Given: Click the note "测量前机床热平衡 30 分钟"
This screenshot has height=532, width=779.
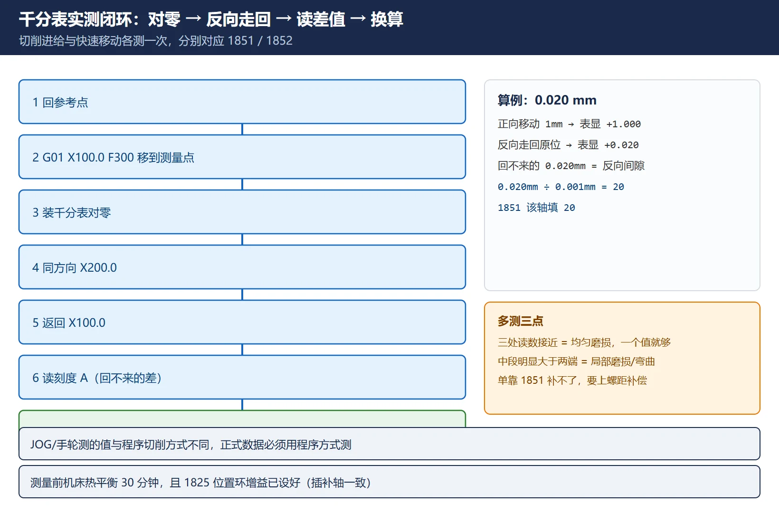Looking at the screenshot, I should tap(389, 482).
